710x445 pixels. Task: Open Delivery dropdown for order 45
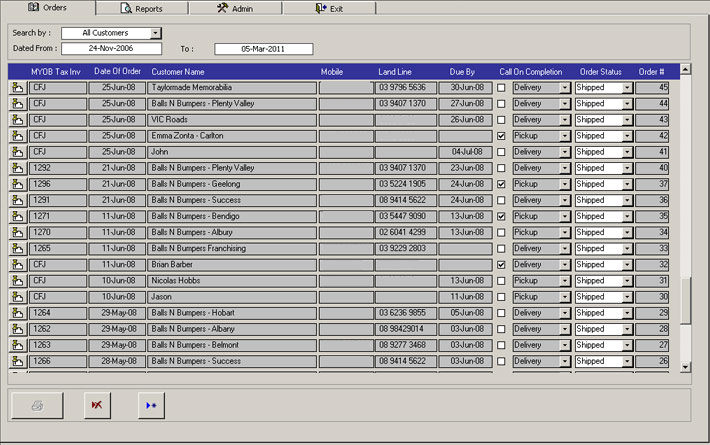point(565,88)
